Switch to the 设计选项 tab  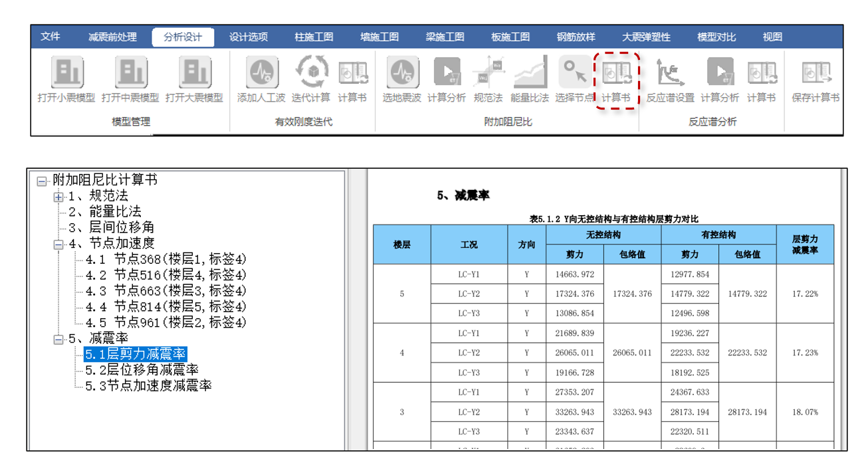[x=249, y=37]
